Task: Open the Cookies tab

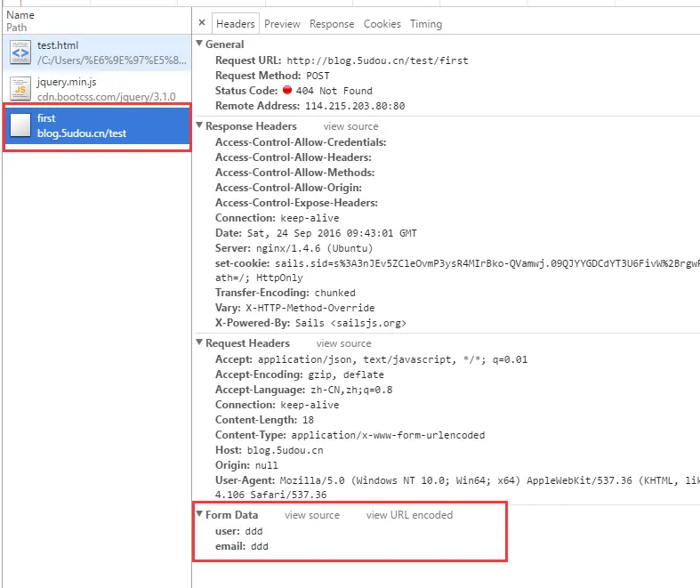Action: click(382, 24)
